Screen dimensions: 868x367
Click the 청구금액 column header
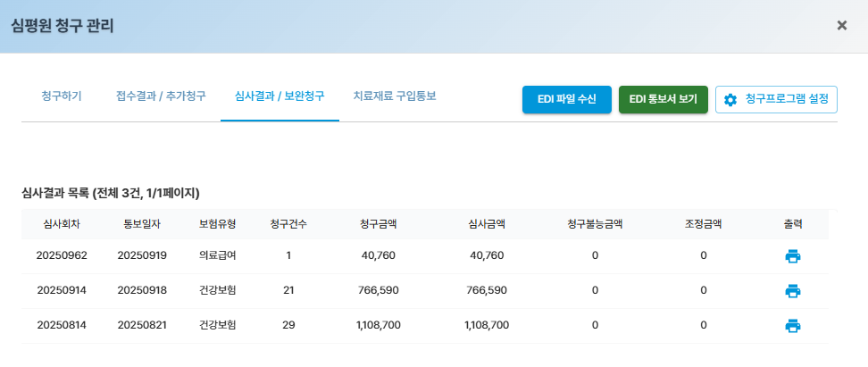[x=378, y=224]
